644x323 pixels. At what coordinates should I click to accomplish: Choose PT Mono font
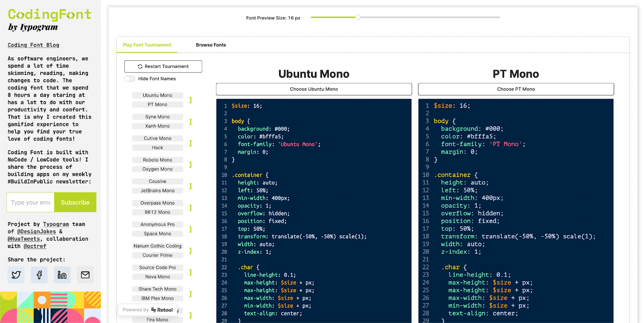(516, 89)
